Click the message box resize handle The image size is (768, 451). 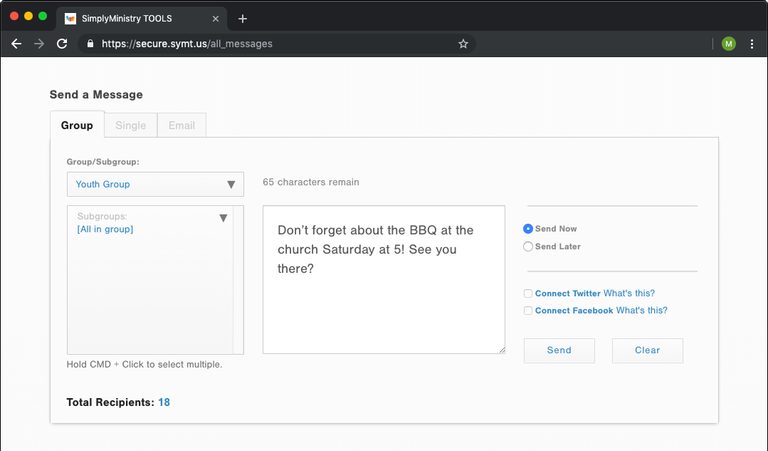click(502, 350)
